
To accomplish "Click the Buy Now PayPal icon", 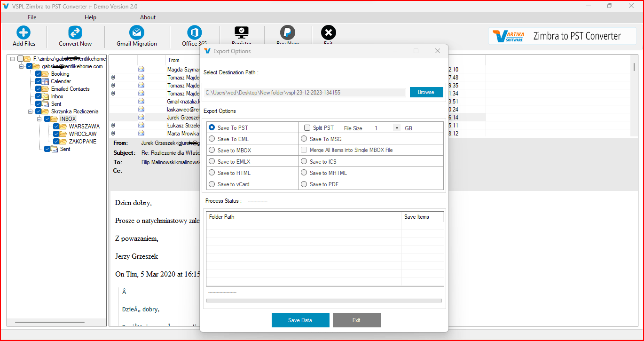I will click(x=288, y=32).
